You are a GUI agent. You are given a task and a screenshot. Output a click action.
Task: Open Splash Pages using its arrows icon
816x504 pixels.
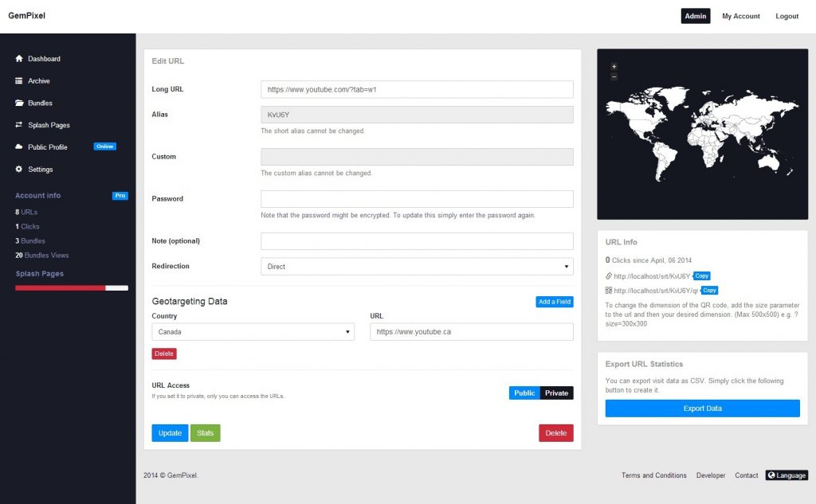[x=18, y=125]
